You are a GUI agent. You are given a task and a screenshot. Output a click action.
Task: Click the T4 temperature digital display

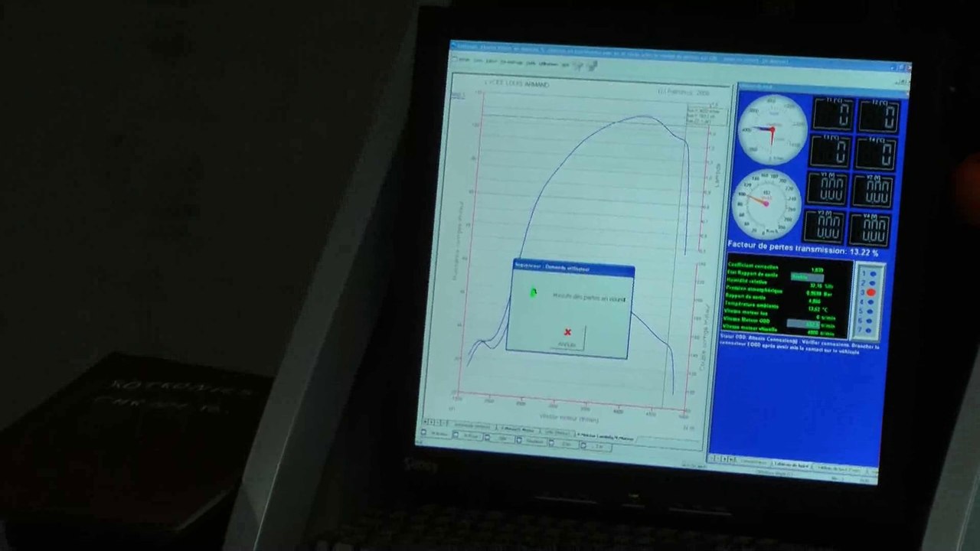click(877, 155)
